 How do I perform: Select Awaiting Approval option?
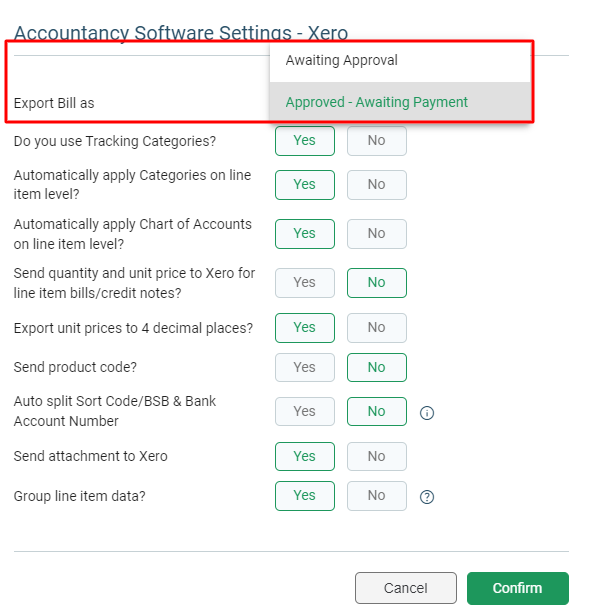[400, 60]
